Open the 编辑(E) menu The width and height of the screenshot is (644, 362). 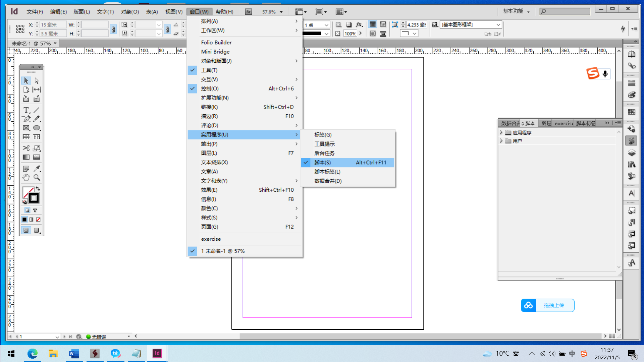58,12
